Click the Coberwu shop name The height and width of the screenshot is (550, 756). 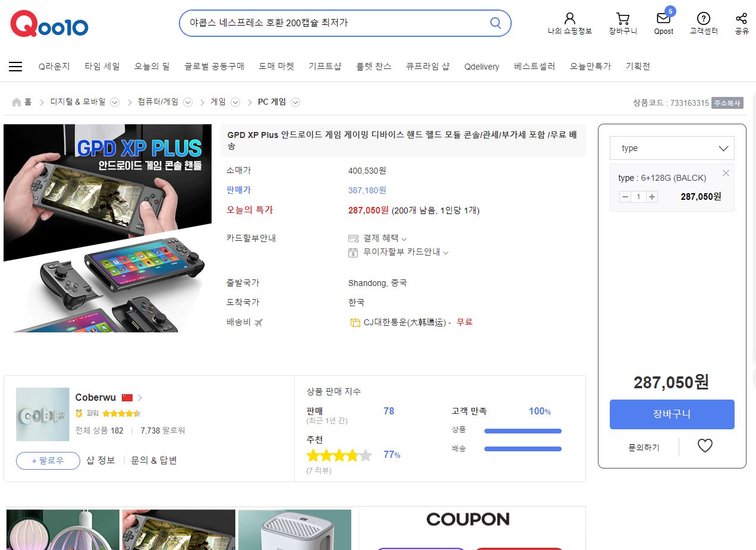point(96,397)
